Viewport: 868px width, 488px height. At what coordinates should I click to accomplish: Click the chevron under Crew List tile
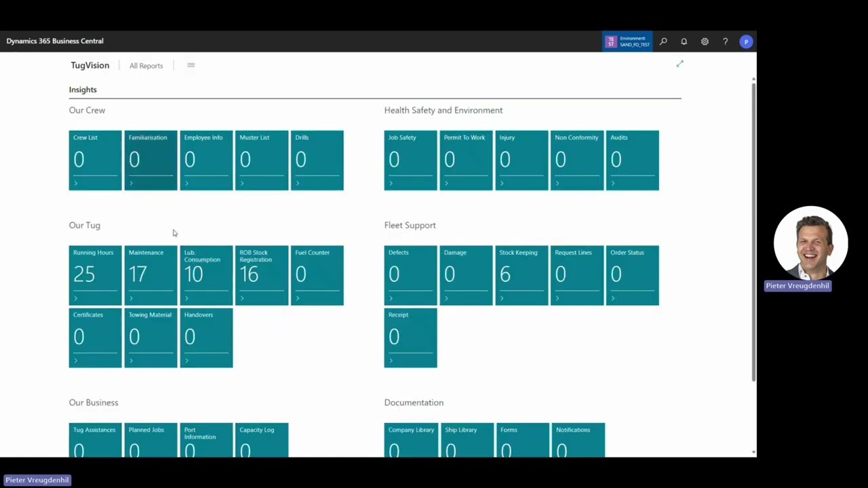click(x=76, y=183)
